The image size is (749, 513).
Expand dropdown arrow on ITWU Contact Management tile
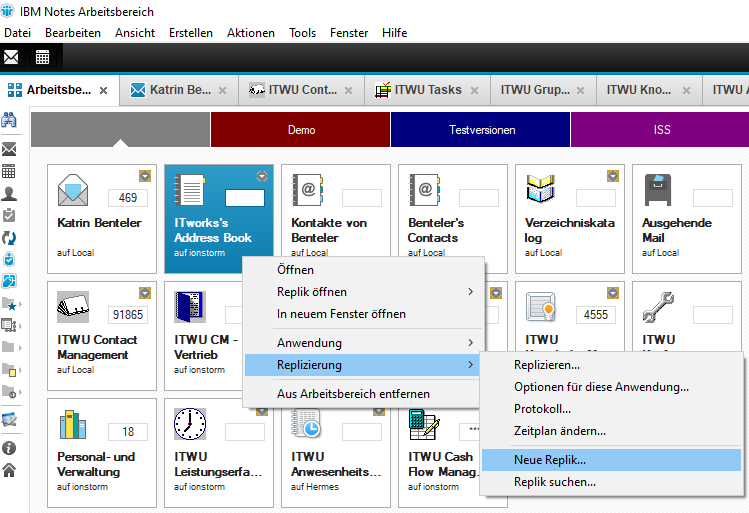pyautogui.click(x=145, y=293)
